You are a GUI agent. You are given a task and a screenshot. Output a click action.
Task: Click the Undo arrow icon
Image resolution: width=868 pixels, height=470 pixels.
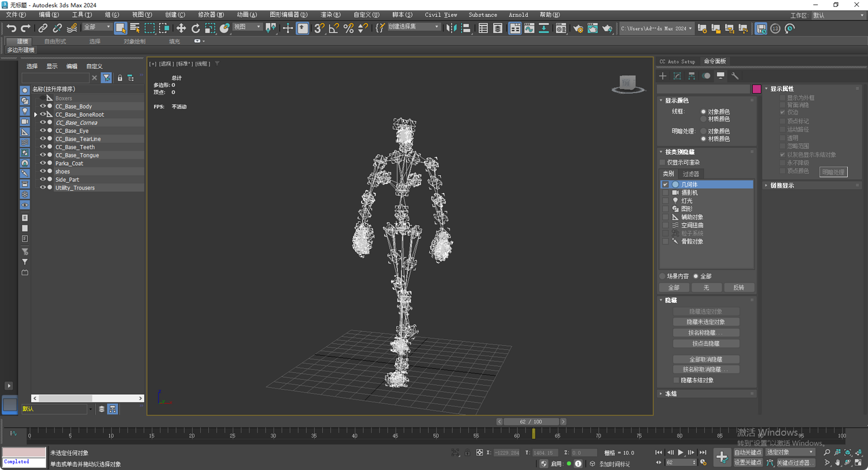[11, 28]
